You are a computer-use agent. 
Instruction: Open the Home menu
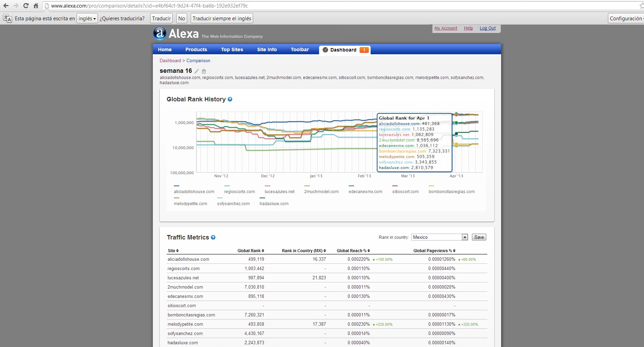[165, 50]
